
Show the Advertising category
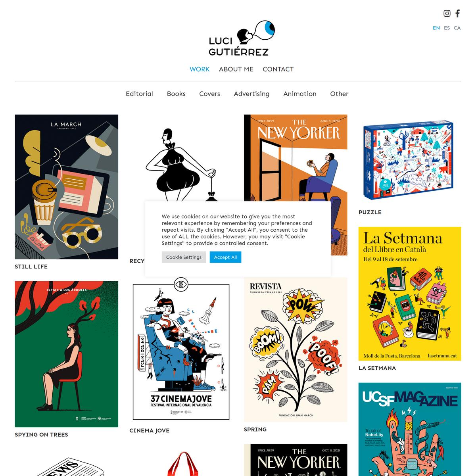pos(251,94)
